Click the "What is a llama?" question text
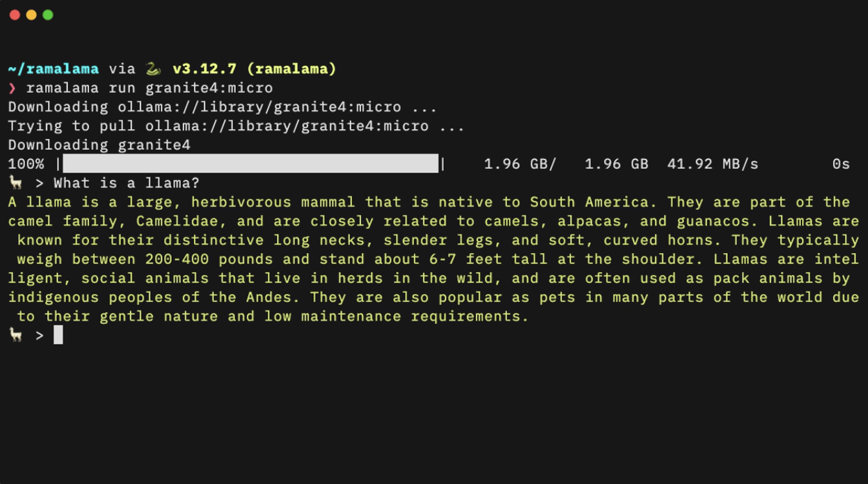The height and width of the screenshot is (484, 868). point(127,183)
